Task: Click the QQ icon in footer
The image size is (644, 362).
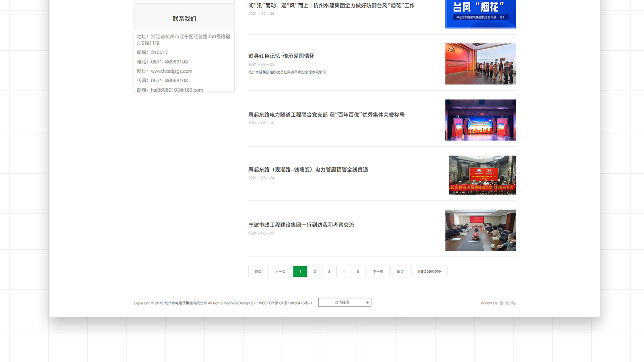Action: (x=502, y=303)
